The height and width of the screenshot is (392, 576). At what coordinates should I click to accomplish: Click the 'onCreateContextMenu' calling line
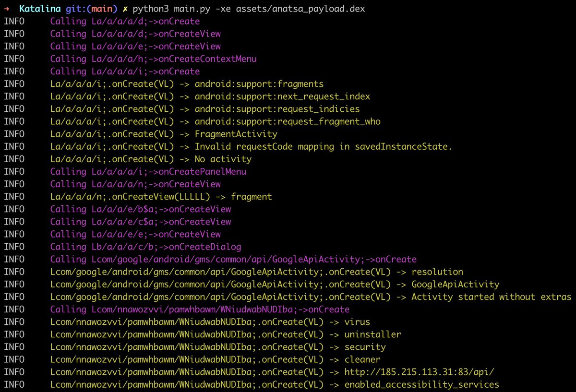click(x=153, y=59)
